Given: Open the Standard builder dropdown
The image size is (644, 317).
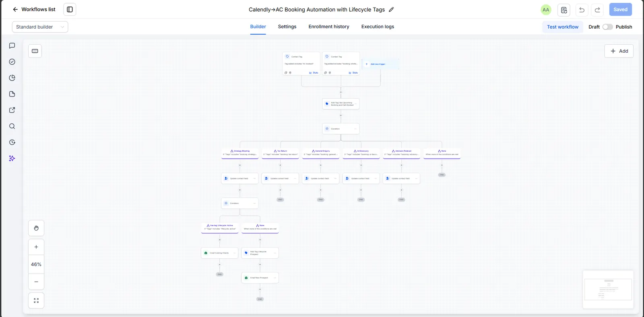Looking at the screenshot, I should (x=40, y=27).
